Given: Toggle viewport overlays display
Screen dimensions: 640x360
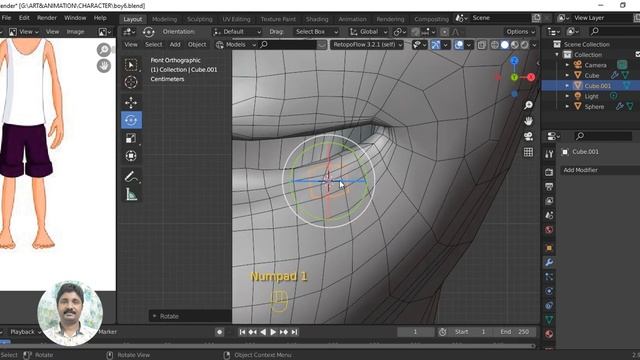Looking at the screenshot, I should (459, 44).
